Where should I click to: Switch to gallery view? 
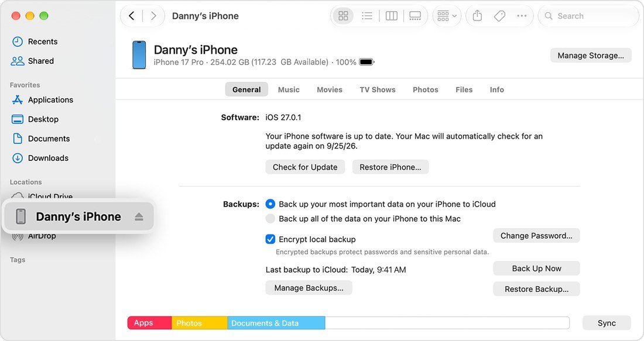(x=415, y=16)
